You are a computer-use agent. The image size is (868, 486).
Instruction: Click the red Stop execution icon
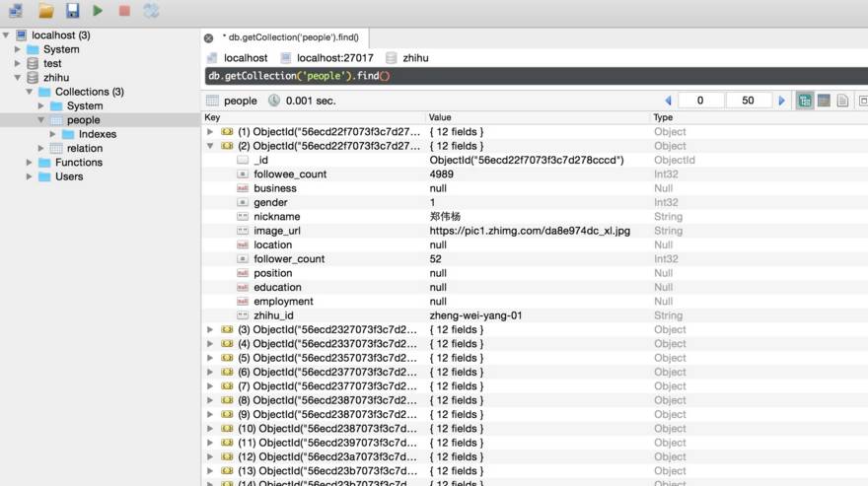point(124,11)
